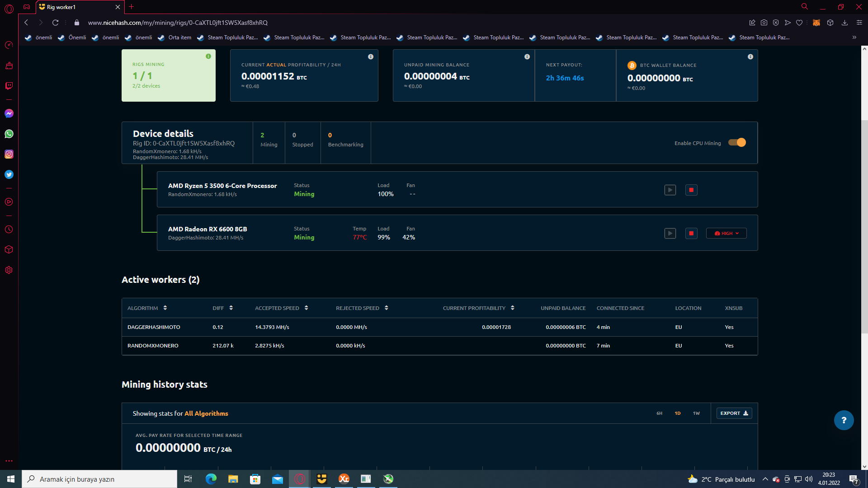
Task: Open Instagram in Opera sidebar
Action: click(9, 154)
